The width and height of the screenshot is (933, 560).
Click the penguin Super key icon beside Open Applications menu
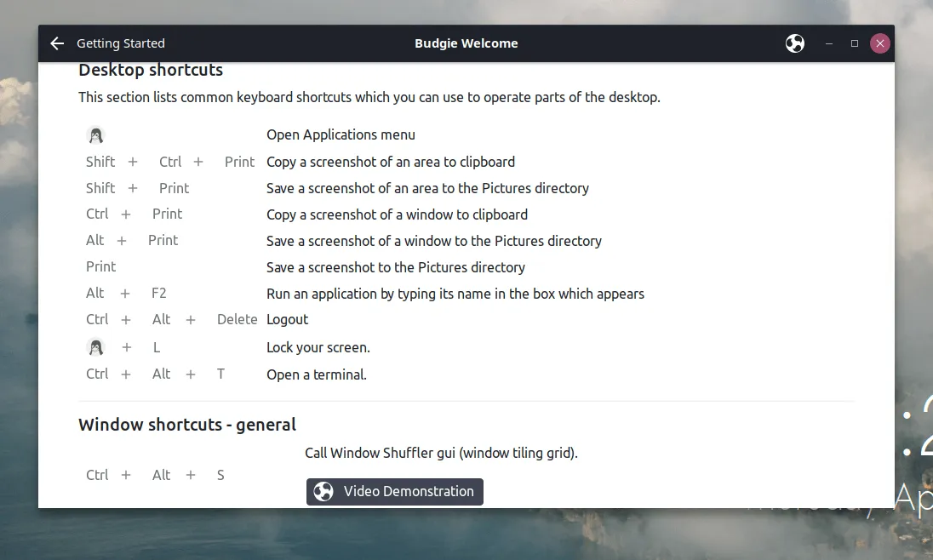click(95, 135)
